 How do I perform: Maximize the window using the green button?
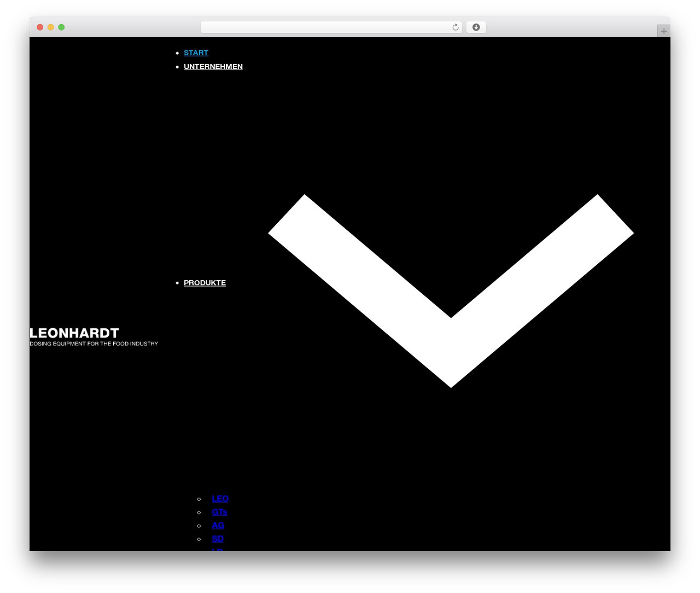(61, 27)
